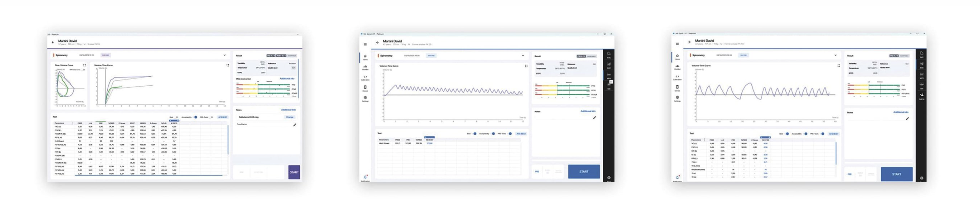This screenshot has width=980, height=216.
Task: Enlarge Flow-Volume Curve chart in left window
Action: pos(84,65)
